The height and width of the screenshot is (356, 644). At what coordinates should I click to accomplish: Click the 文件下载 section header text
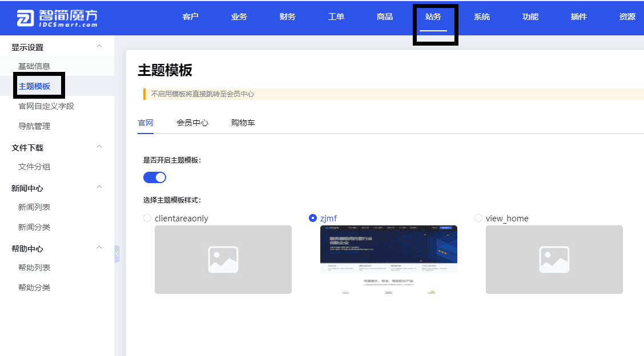coord(27,148)
